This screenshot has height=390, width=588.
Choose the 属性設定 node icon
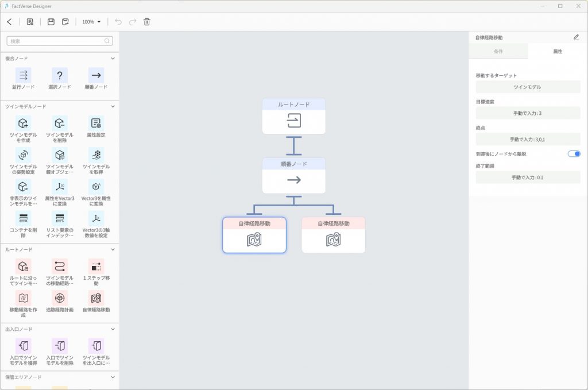(96, 123)
